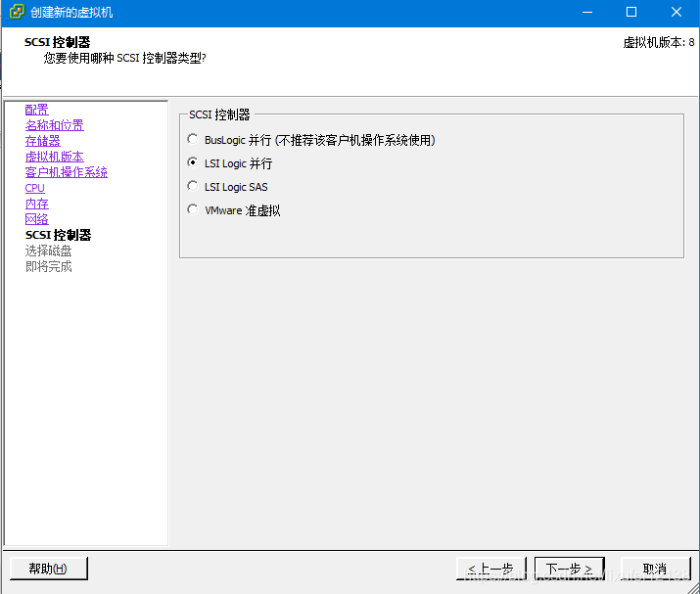Open the 客户机操作系统 step link
700x594 pixels.
coord(66,172)
